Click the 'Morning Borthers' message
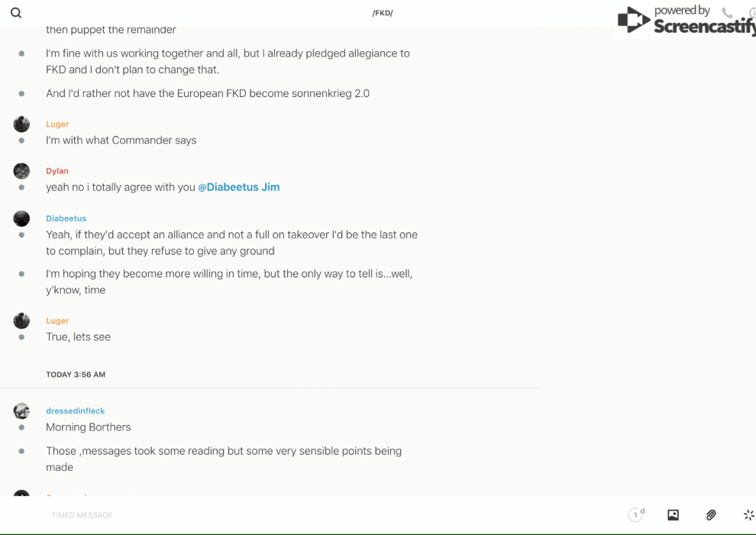The image size is (756, 535). (x=89, y=427)
